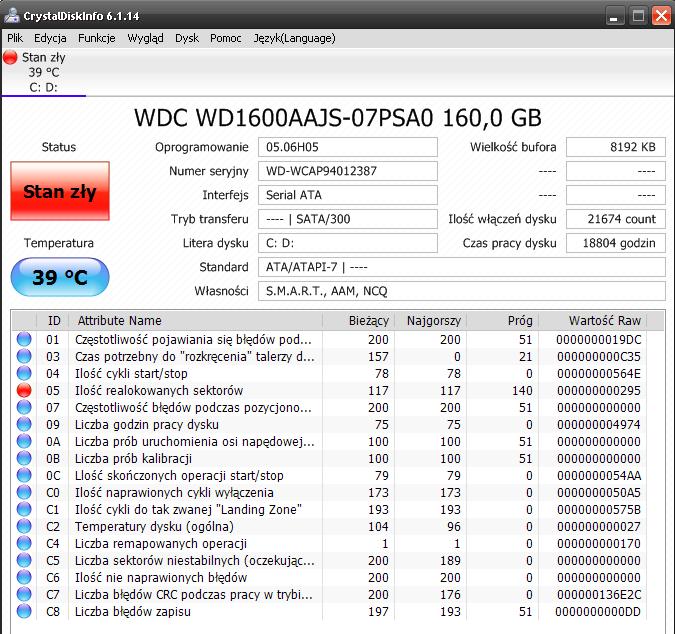675x634 pixels.
Task: Maximize the CrystalDiskInfo window
Action: pyautogui.click(x=638, y=16)
